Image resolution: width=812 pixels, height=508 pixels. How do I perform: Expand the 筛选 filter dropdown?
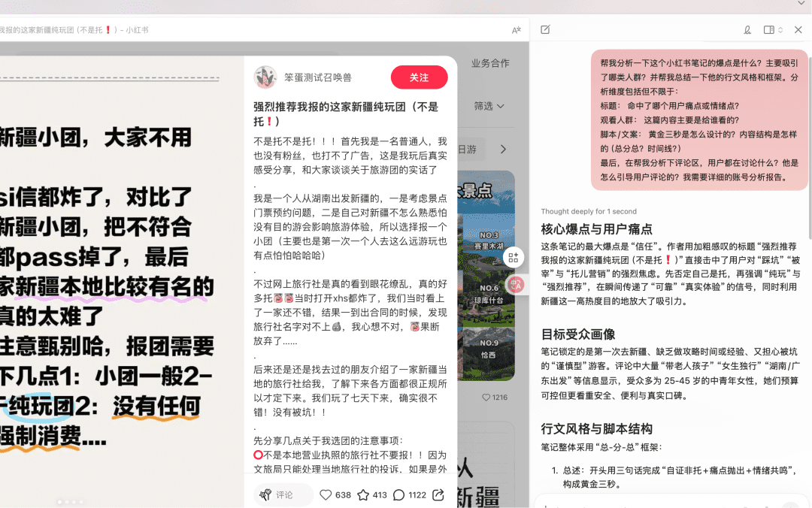coord(489,106)
